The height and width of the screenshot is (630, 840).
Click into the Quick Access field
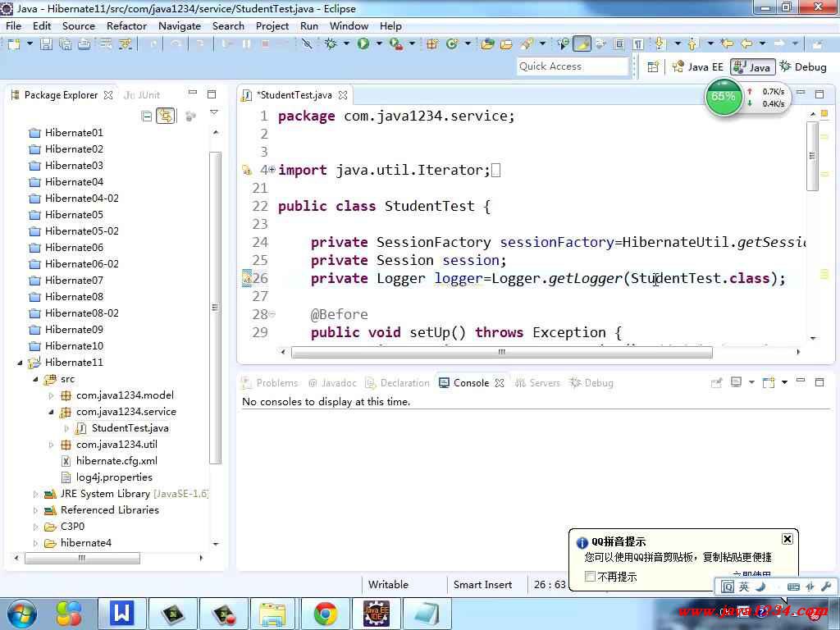click(x=572, y=66)
